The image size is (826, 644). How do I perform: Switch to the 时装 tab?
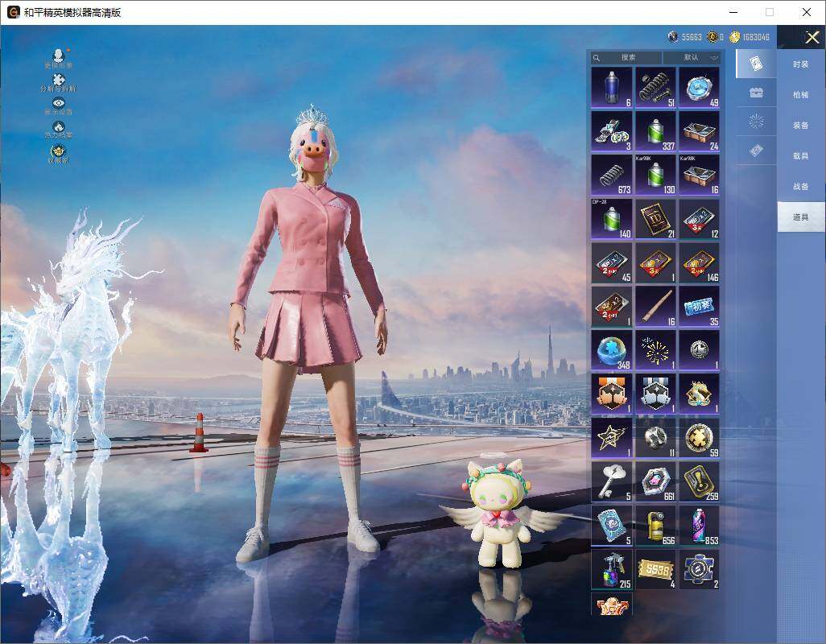tap(801, 64)
